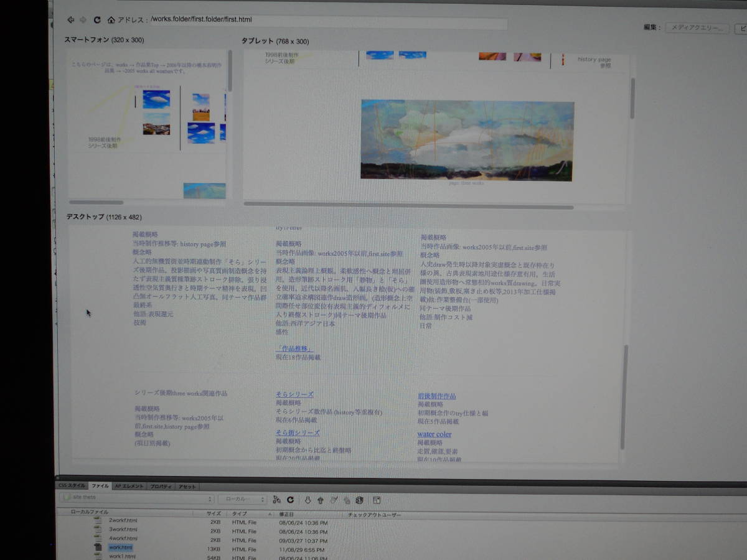Image resolution: width=747 pixels, height=560 pixels.
Task: Click the スマートフォン (320 x 300) label
Action: [x=104, y=40]
